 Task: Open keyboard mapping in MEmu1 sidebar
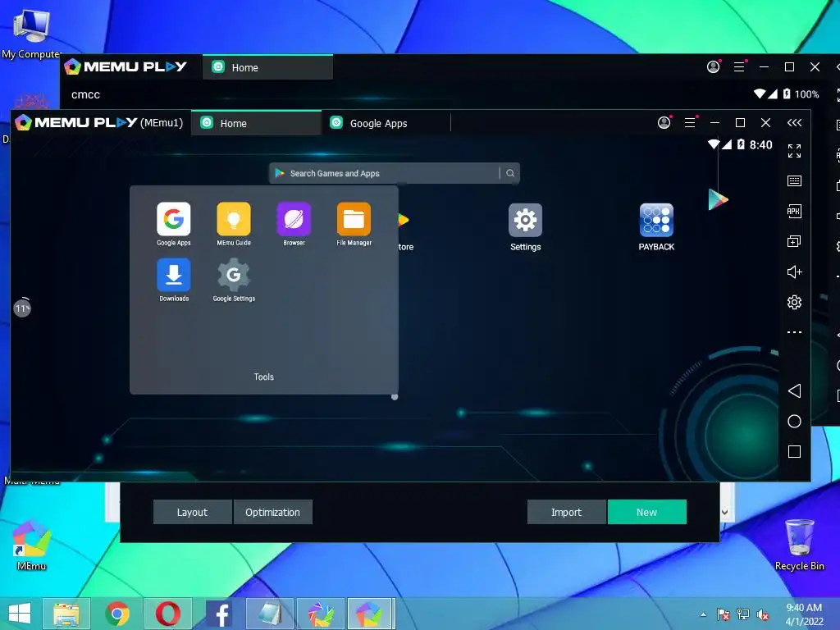pyautogui.click(x=794, y=181)
